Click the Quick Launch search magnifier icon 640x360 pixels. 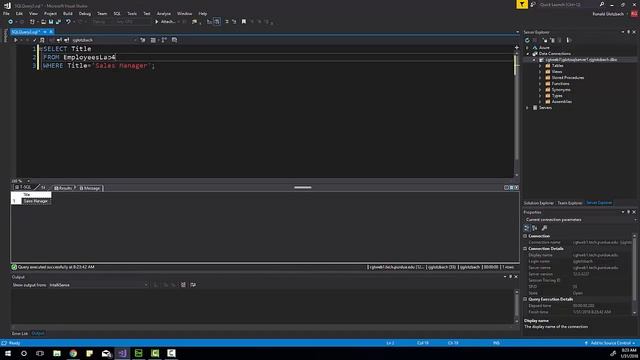point(602,4)
